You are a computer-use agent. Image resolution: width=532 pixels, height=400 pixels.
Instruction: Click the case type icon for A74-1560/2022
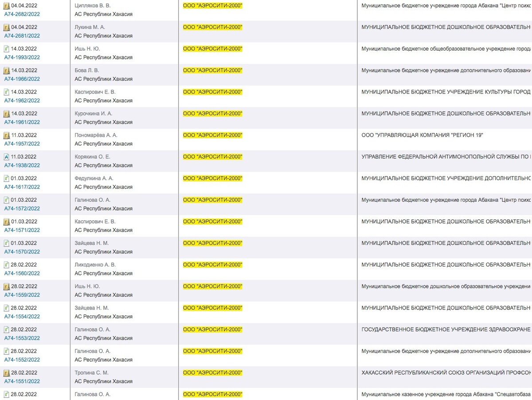click(x=7, y=265)
